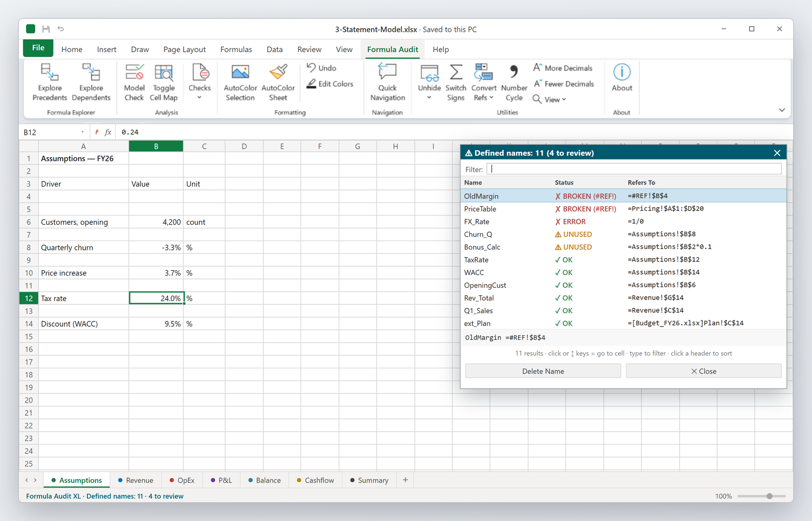Switch to the P&L sheet tab
The image size is (812, 521).
[x=221, y=480]
